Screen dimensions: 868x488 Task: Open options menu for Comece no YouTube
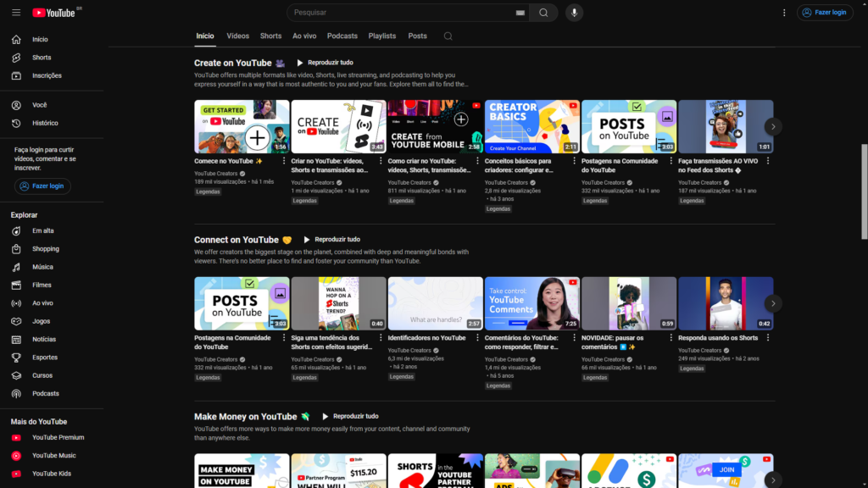pos(284,161)
